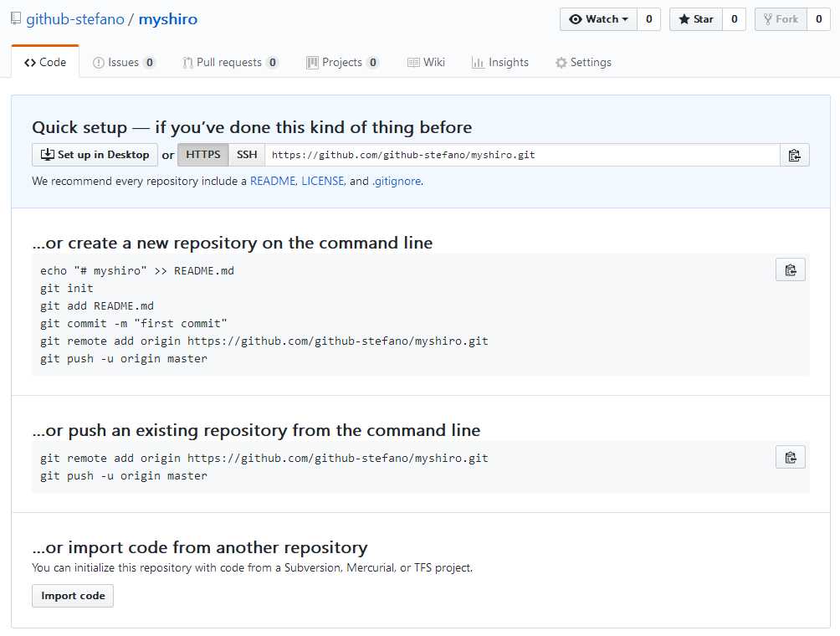This screenshot has height=636, width=840.
Task: Copy the new repository command block
Action: point(790,270)
